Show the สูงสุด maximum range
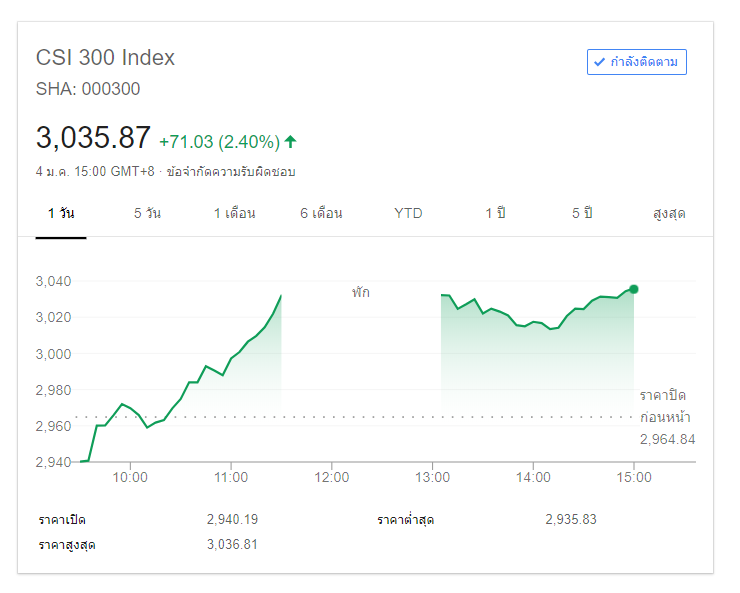This screenshot has height=593, width=740. 668,213
